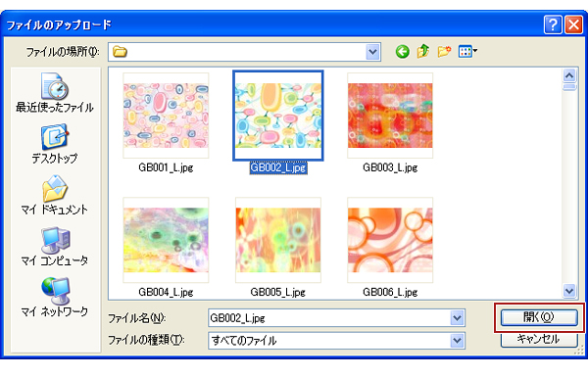Viewport: 588px width, 377px height.
Task: Click the キャンセル button
Action: coord(539,340)
